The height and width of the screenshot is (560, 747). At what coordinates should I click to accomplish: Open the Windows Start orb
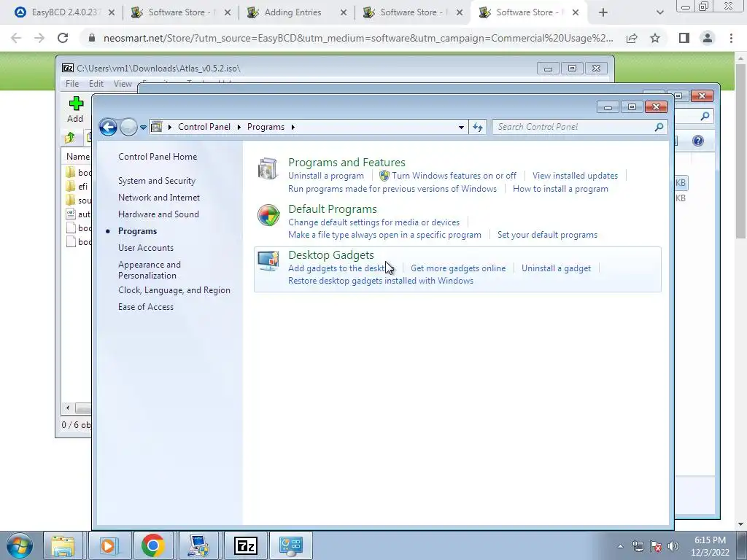(x=20, y=545)
